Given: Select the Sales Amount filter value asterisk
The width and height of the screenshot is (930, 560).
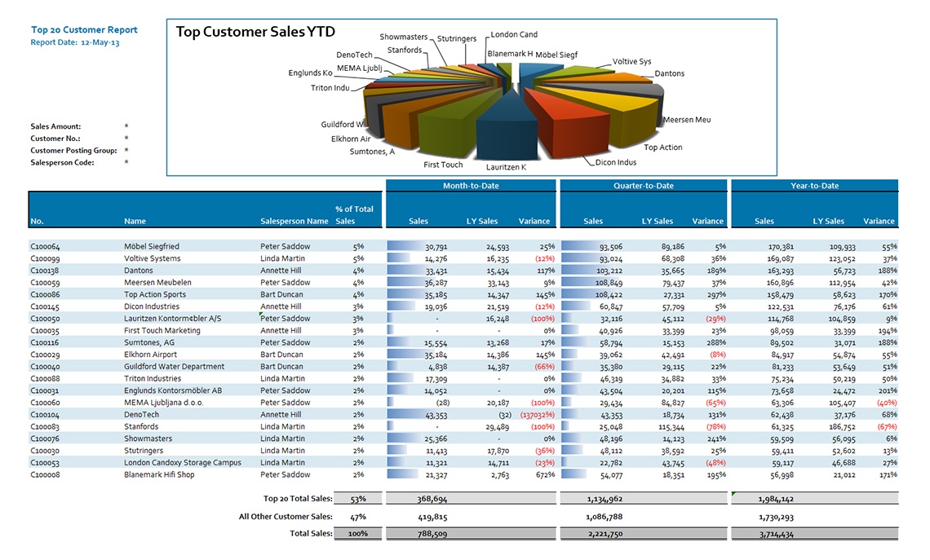Looking at the screenshot, I should click(x=126, y=126).
